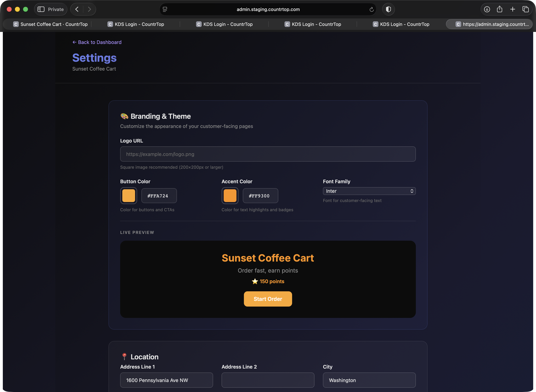
Task: Click the #FFA724 hex color field
Action: coord(159,196)
